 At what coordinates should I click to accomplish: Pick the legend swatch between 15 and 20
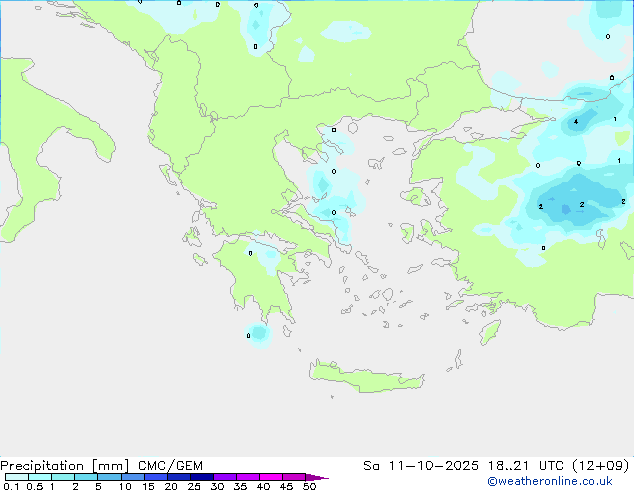[x=156, y=477]
